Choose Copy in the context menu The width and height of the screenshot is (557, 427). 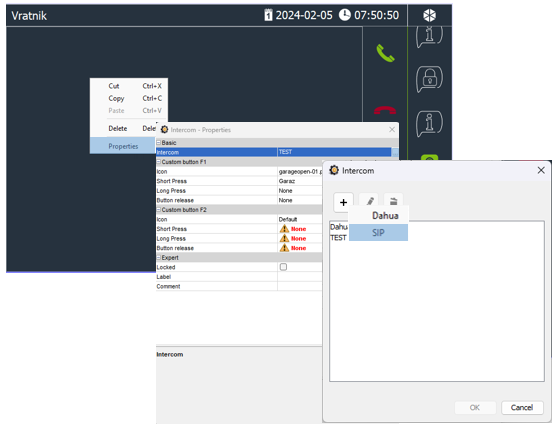pyautogui.click(x=116, y=98)
